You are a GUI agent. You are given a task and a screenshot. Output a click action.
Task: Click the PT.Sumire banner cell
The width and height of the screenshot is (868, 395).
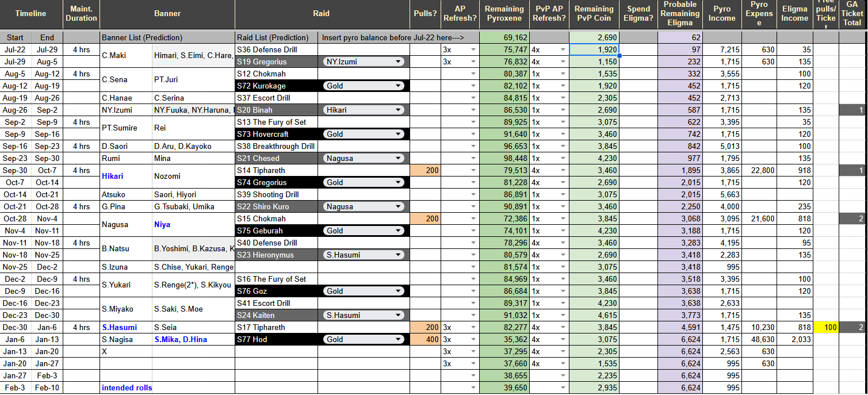coord(126,128)
